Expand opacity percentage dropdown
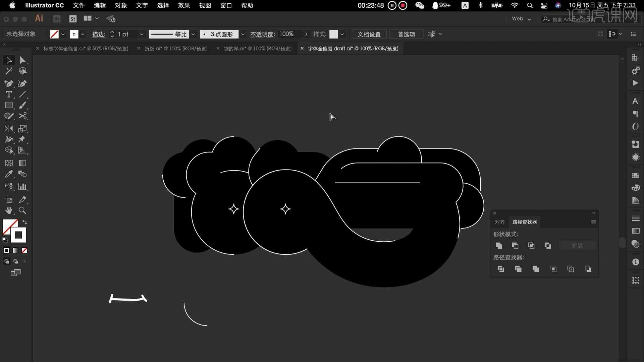Image resolution: width=644 pixels, height=362 pixels. pyautogui.click(x=306, y=34)
